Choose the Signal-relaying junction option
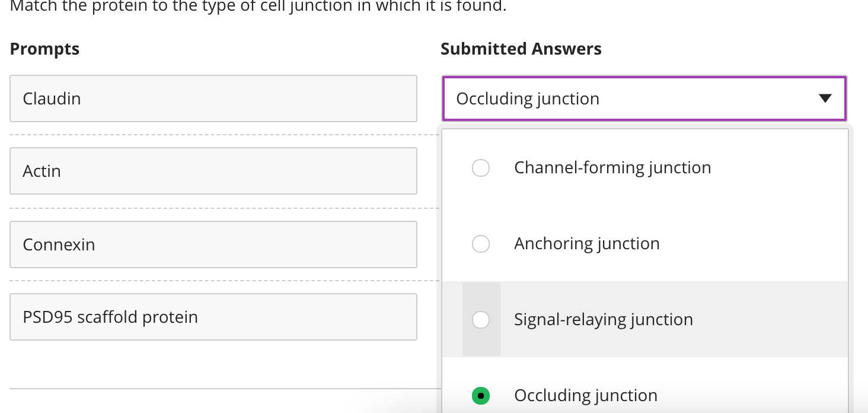 pyautogui.click(x=481, y=319)
